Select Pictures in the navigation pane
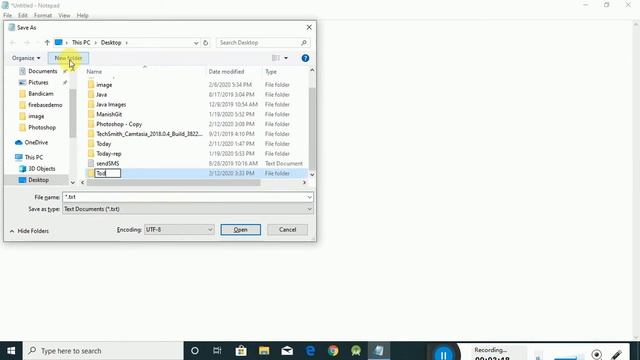The image size is (640, 360). (38, 82)
